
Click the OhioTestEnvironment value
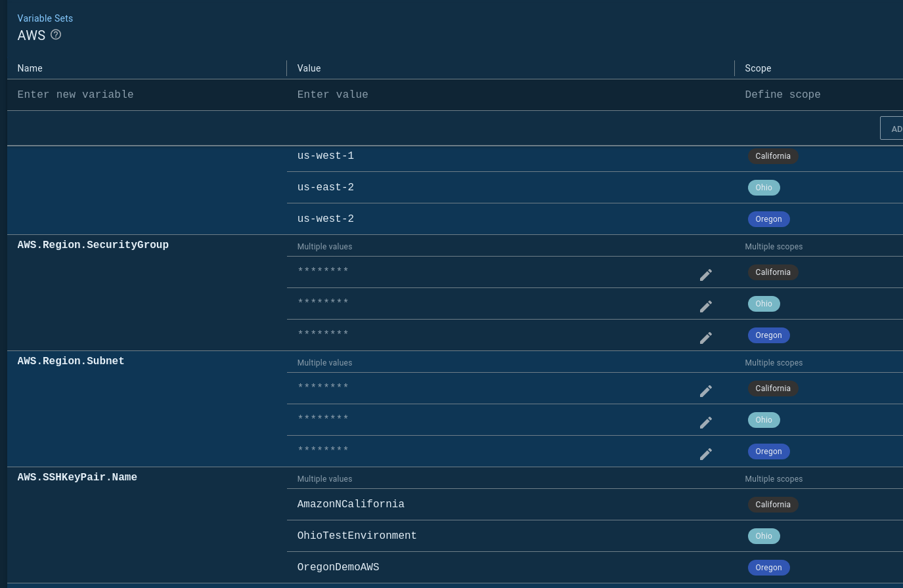click(x=357, y=535)
